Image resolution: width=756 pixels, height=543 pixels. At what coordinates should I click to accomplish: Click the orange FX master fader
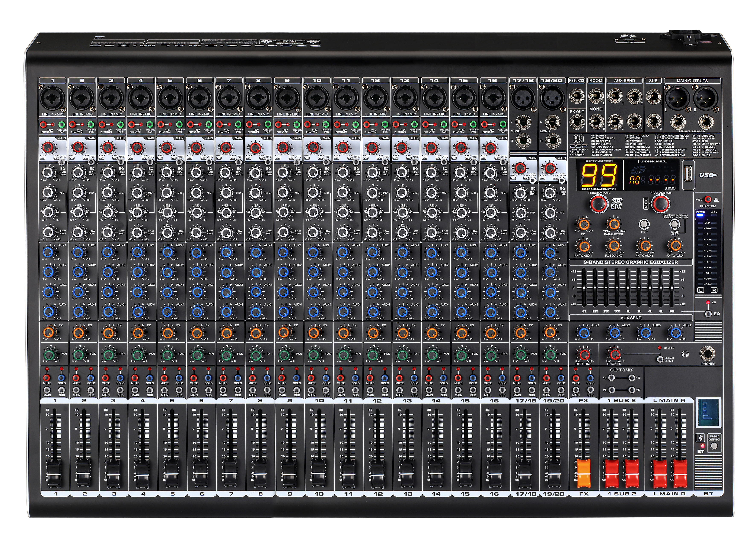(584, 473)
